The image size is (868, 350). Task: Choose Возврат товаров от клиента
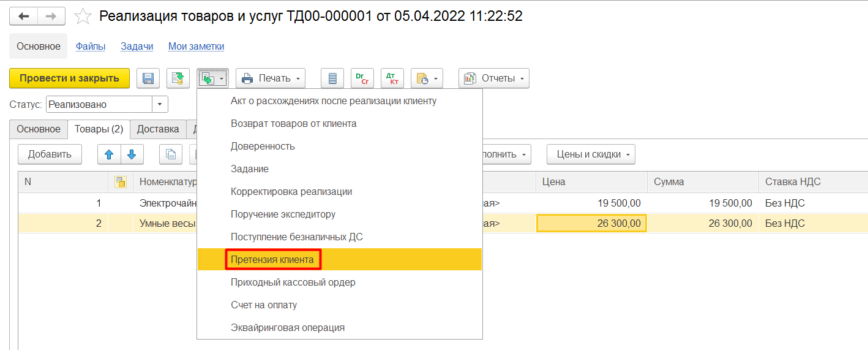tap(340, 123)
